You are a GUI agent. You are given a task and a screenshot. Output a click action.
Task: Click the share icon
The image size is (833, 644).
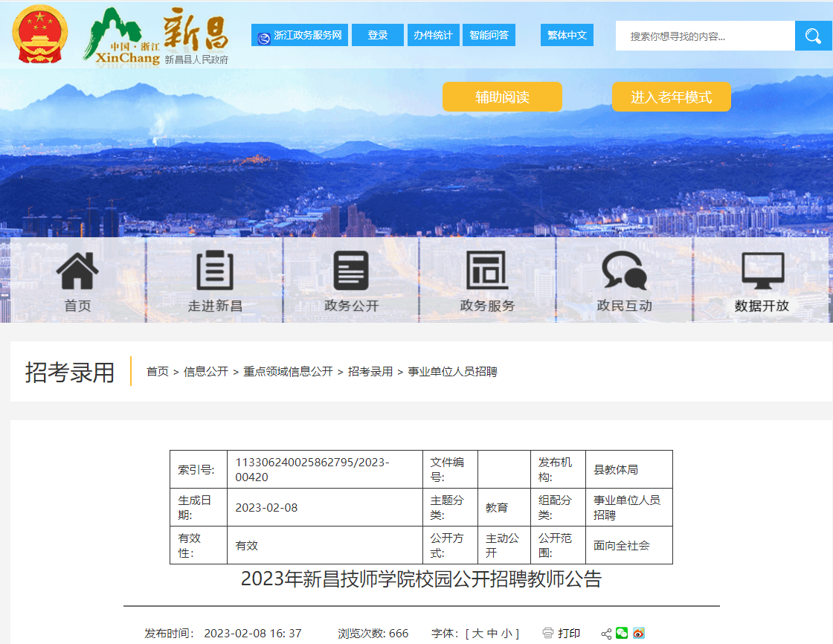606,634
